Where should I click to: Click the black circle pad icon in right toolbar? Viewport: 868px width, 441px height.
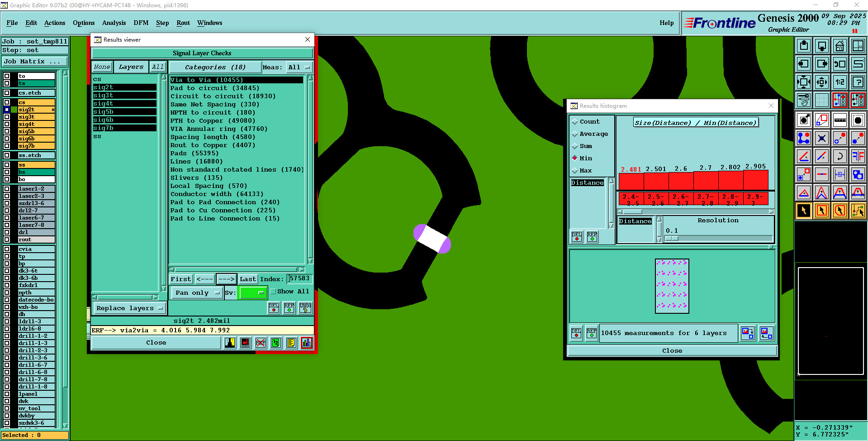[x=858, y=120]
